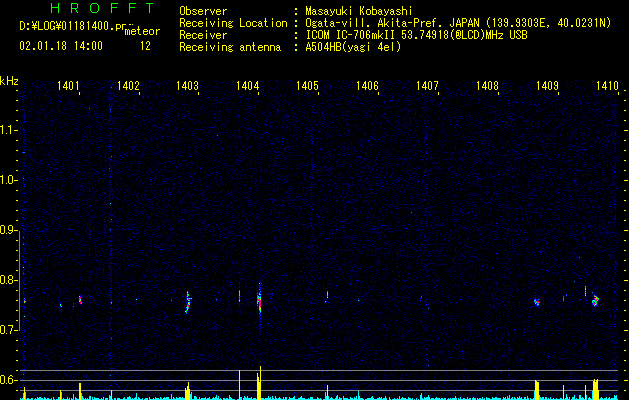
Task: Click the short vertical echo after 1405
Action: pos(327,295)
